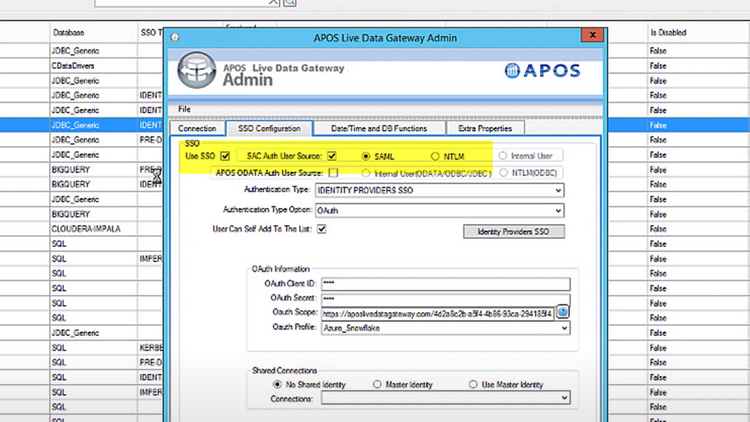Viewport: 750px width, 422px height.
Task: Open the Oauth Profile dropdown
Action: (445, 328)
